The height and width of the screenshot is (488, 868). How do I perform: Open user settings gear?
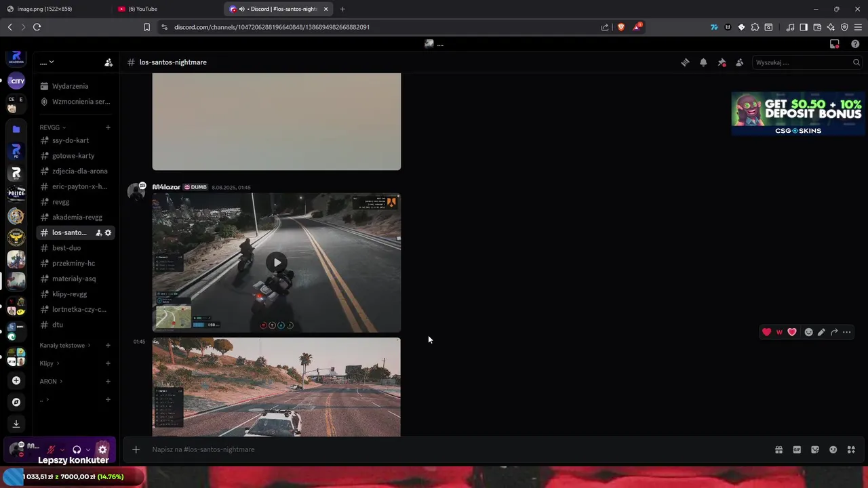coord(102,449)
